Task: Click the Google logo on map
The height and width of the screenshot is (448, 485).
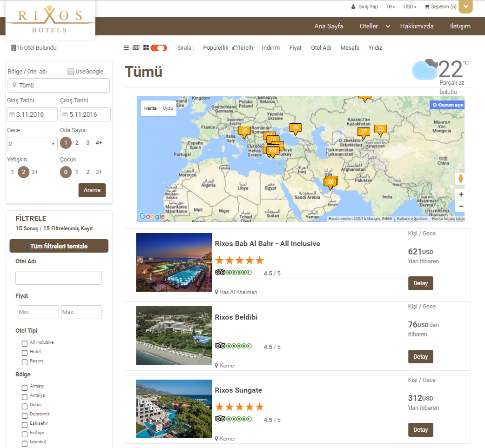Action: coord(152,216)
